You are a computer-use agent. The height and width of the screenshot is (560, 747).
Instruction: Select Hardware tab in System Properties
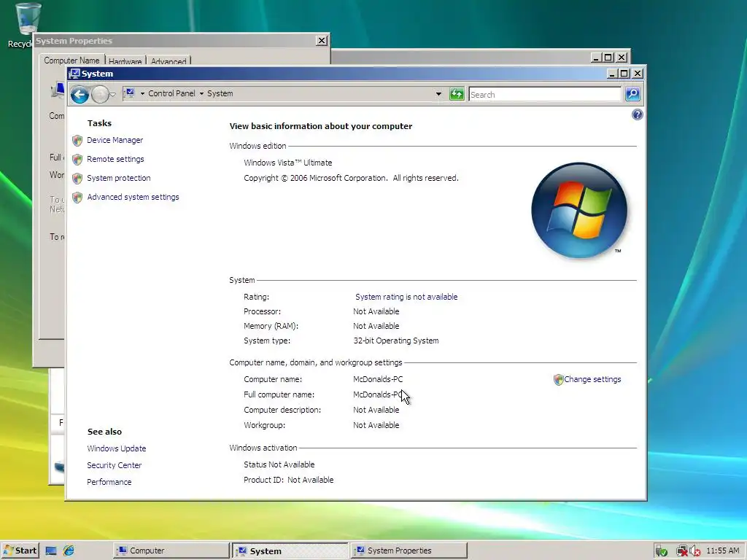click(125, 61)
